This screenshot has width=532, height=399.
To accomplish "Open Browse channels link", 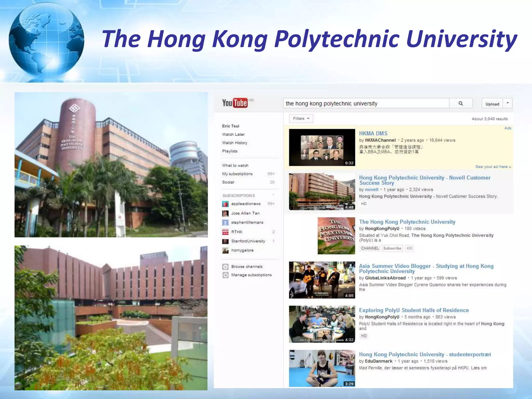I will click(247, 267).
